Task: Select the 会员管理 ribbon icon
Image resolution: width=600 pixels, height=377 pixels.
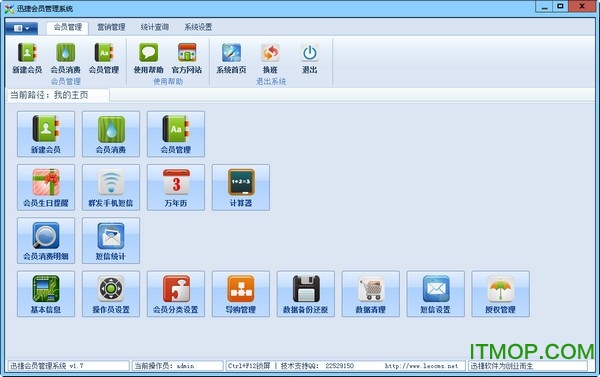Action: click(104, 58)
